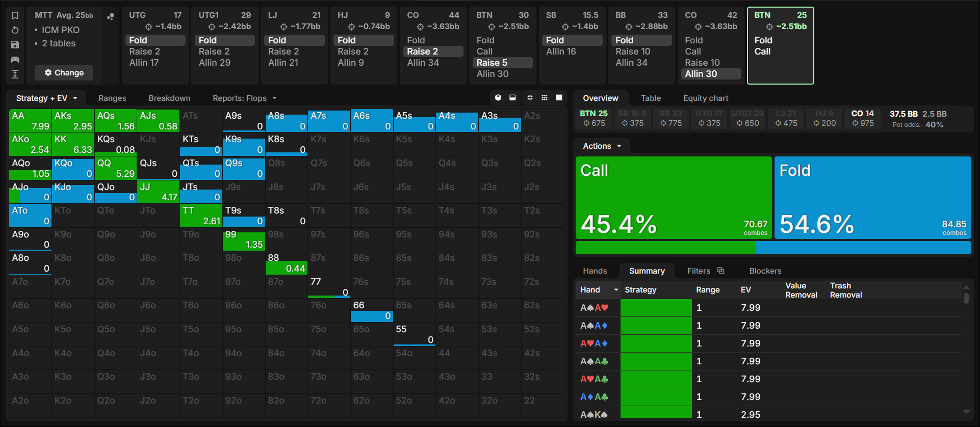This screenshot has width=980, height=427.
Task: Switch to the small grid matrix view
Action: (x=545, y=98)
